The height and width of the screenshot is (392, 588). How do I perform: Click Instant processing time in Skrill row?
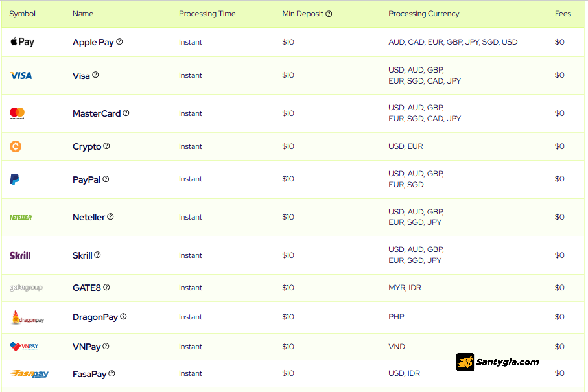coord(191,255)
